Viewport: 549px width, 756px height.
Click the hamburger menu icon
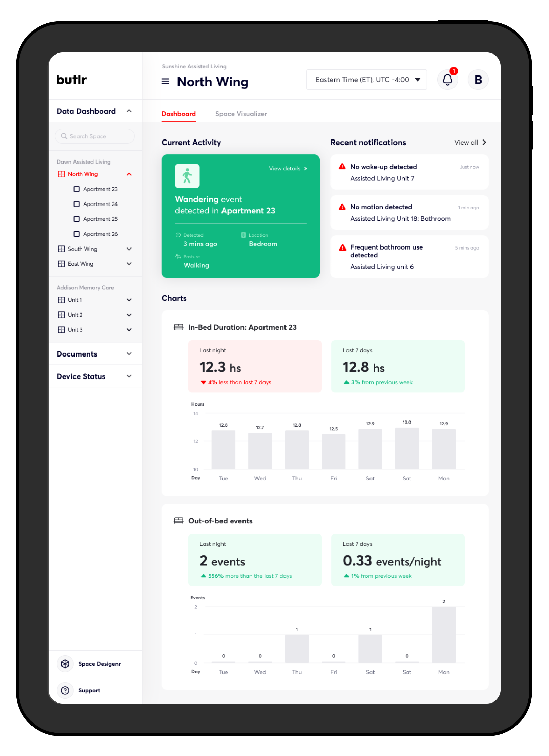click(x=165, y=81)
